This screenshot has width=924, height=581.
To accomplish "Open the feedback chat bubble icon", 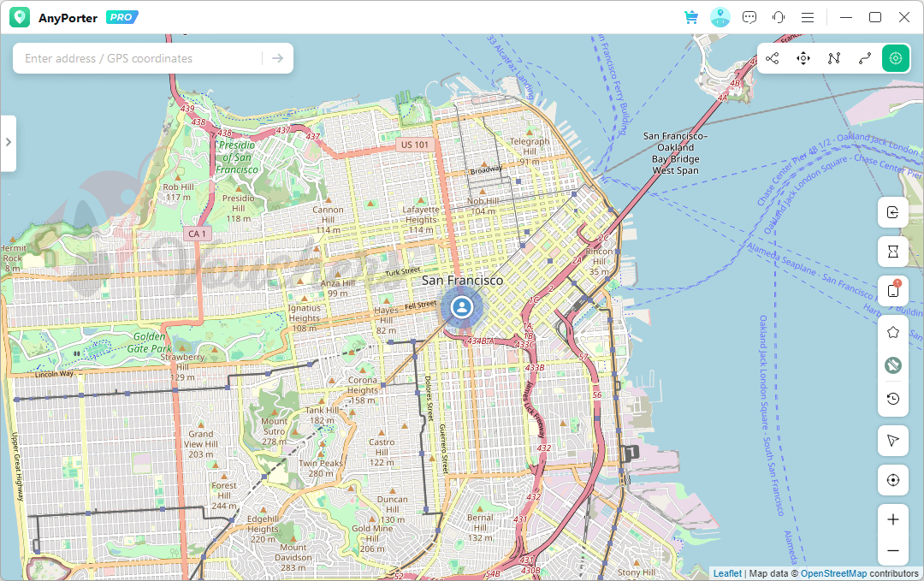I will coord(749,17).
